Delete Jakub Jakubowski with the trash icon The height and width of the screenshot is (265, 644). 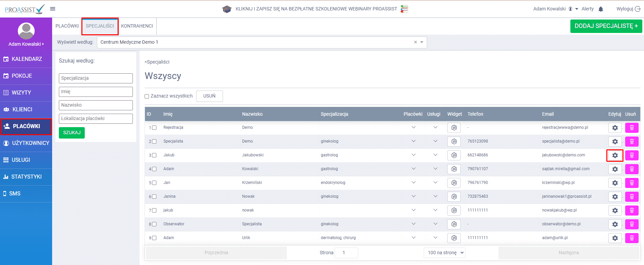click(x=632, y=155)
